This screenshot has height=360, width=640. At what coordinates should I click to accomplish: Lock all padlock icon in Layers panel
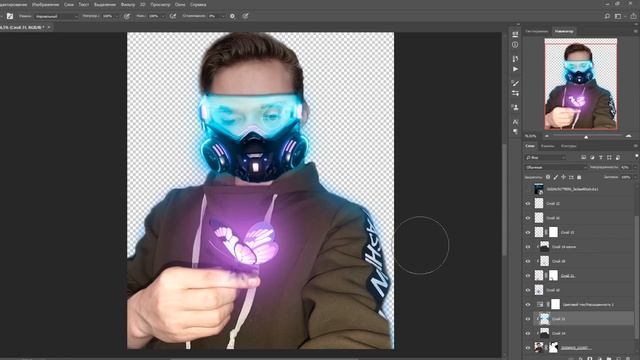tap(579, 177)
